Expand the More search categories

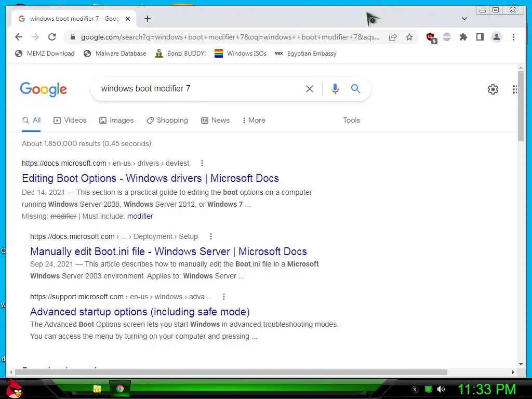[254, 120]
